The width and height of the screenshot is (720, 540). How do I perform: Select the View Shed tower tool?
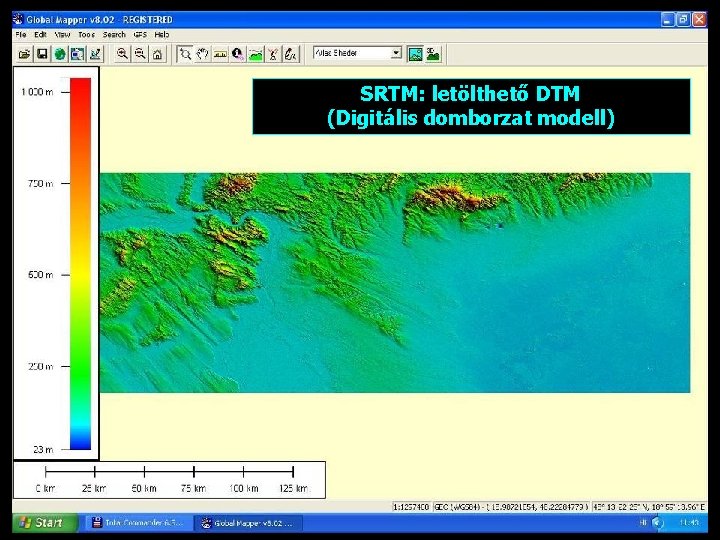(x=273, y=54)
